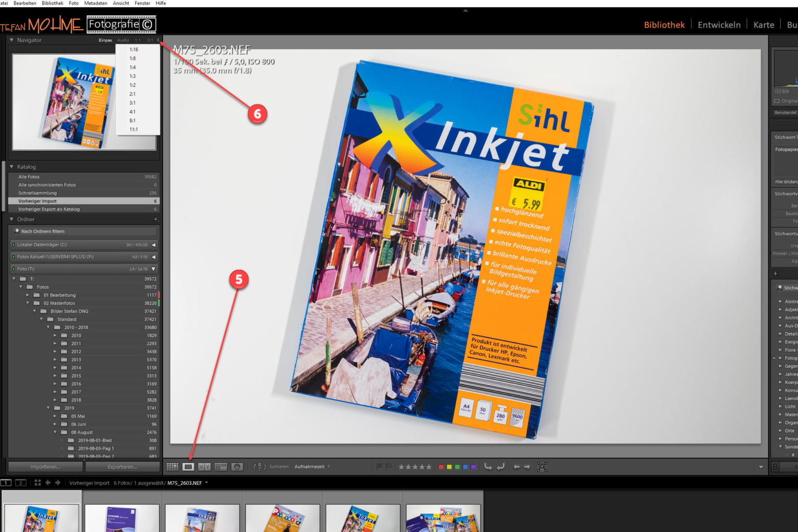Assign the yellow color label
This screenshot has height=532, width=798.
[449, 467]
